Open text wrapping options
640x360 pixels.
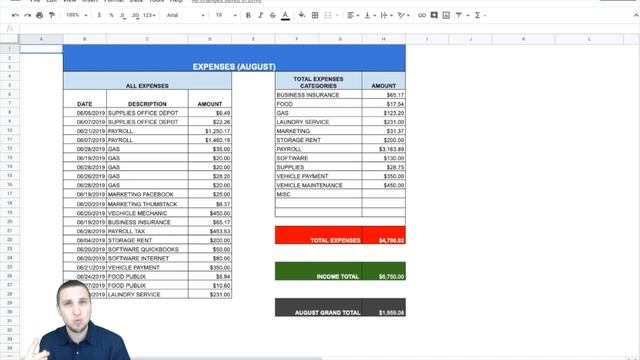click(386, 15)
